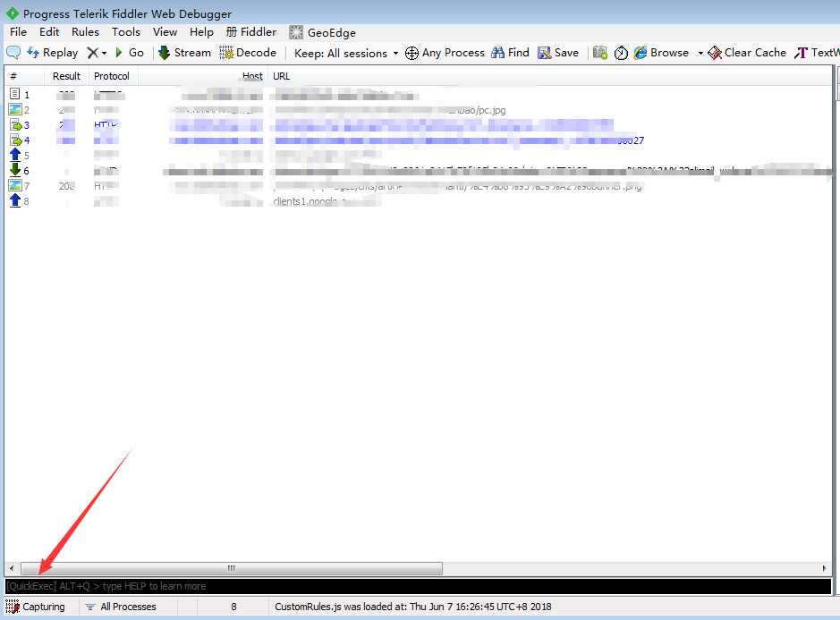Select session 1 document icon
The width and height of the screenshot is (840, 620).
(15, 94)
